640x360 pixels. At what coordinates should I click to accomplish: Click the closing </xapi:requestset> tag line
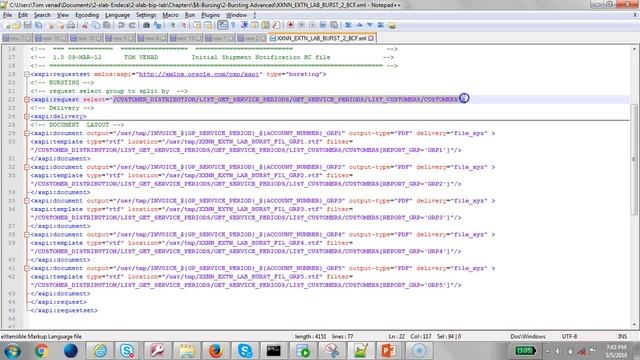point(64,311)
